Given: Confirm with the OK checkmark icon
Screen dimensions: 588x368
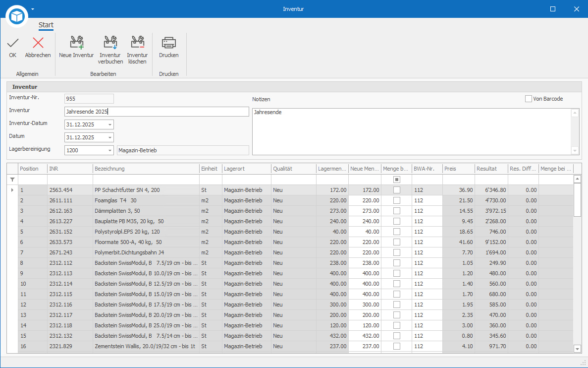Looking at the screenshot, I should coord(13,43).
